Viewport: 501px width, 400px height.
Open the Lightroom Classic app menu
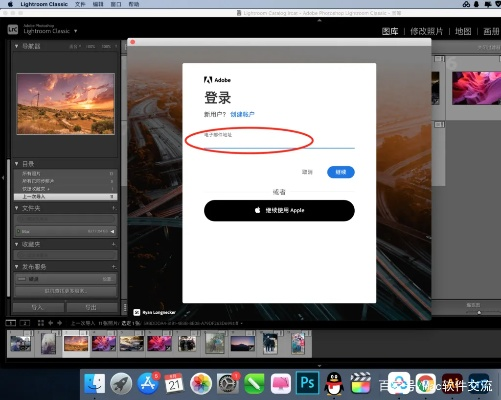tap(44, 4)
